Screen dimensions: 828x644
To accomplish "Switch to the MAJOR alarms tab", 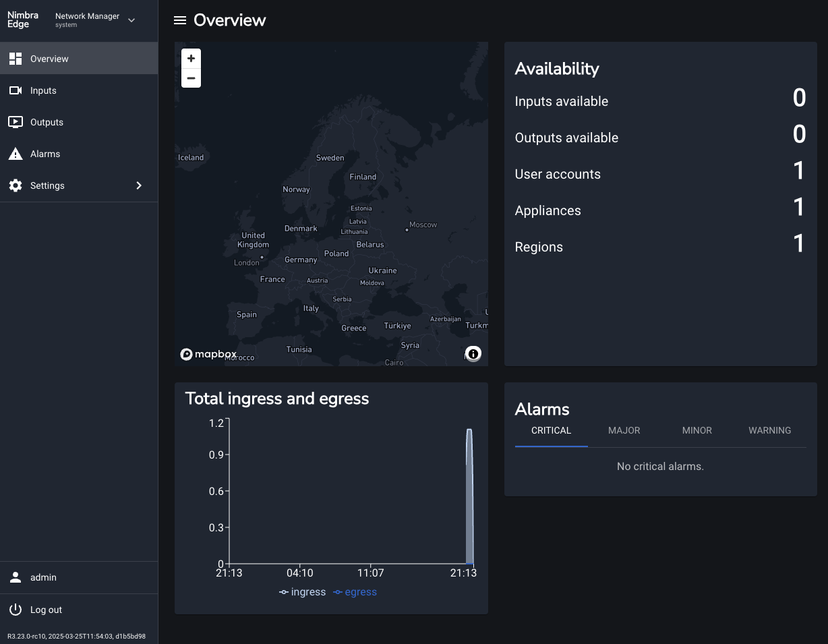I will pos(624,430).
